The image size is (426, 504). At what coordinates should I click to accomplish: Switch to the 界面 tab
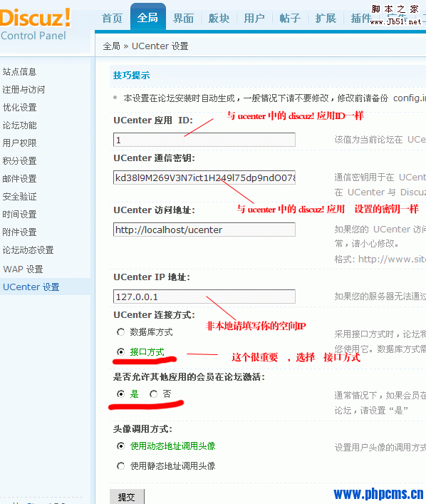(184, 18)
